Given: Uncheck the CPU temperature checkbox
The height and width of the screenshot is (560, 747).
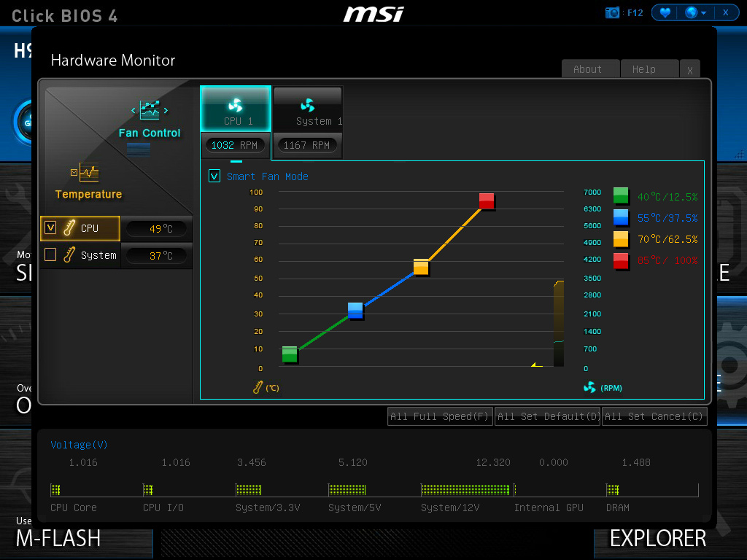Looking at the screenshot, I should coord(50,227).
